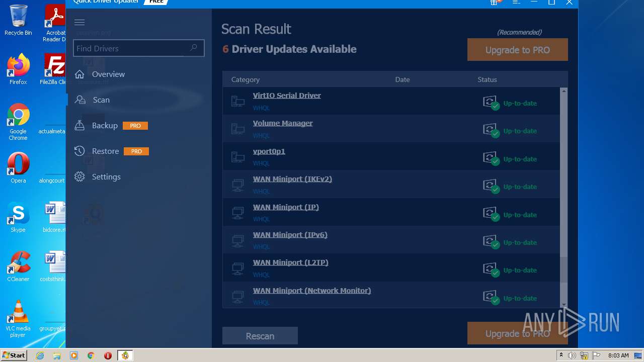Open Opera desktop shortcut

18,167
